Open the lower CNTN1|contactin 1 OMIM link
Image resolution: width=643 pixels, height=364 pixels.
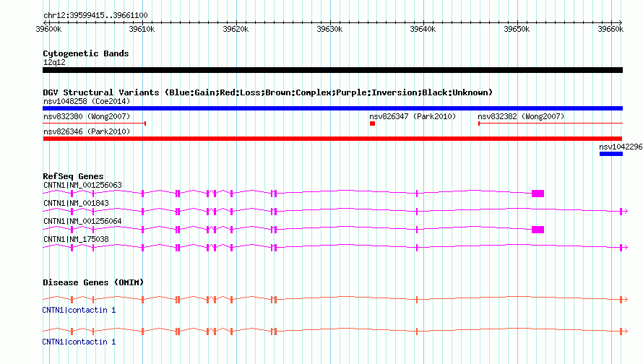(x=79, y=342)
